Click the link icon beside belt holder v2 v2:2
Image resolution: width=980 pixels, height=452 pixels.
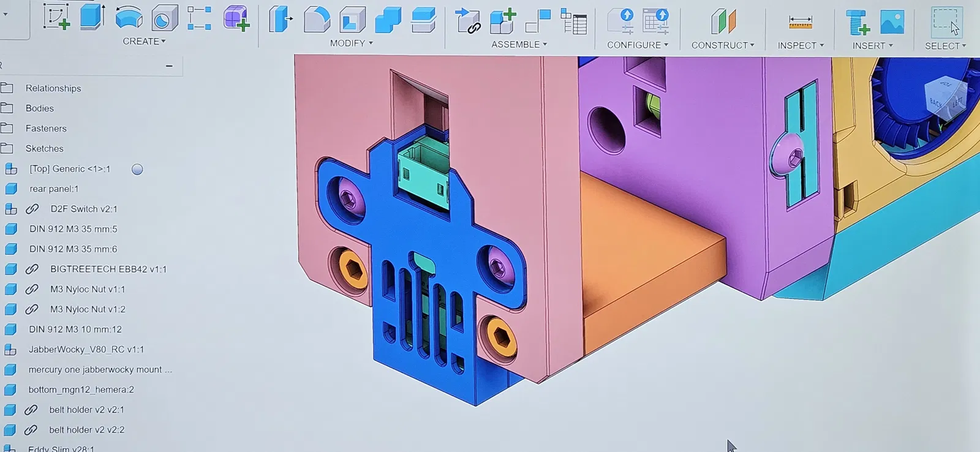pyautogui.click(x=31, y=430)
